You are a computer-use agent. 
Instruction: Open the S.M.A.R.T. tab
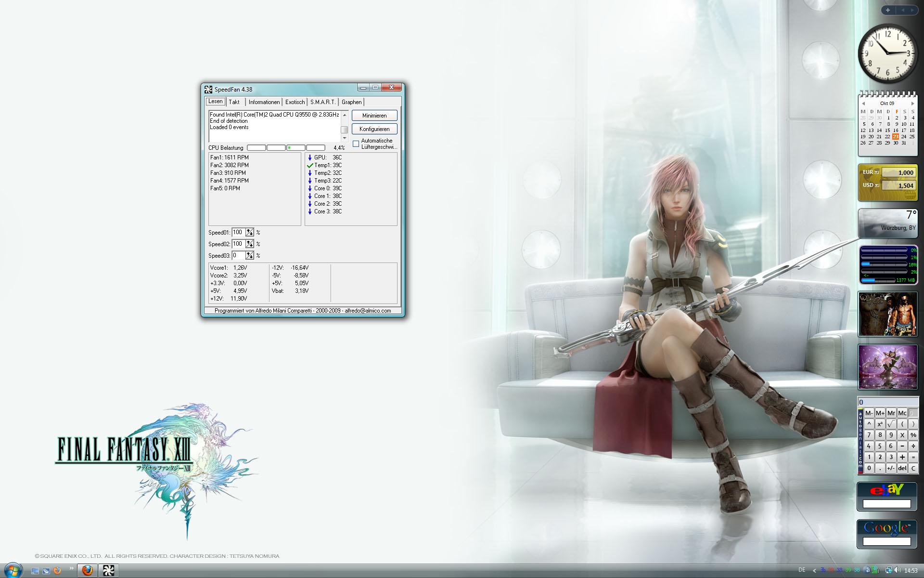coord(323,102)
